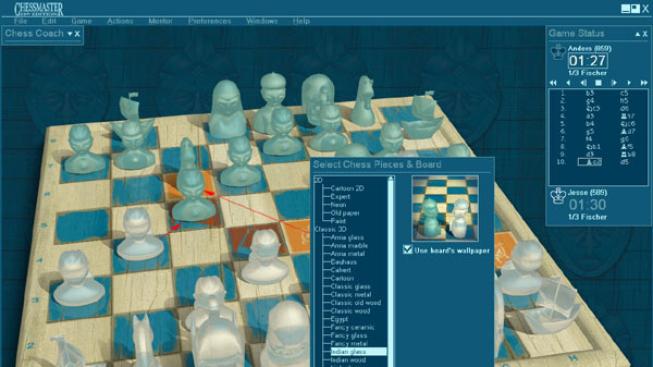The width and height of the screenshot is (653, 367).
Task: Select the Fancy metal piece set
Action: click(349, 344)
